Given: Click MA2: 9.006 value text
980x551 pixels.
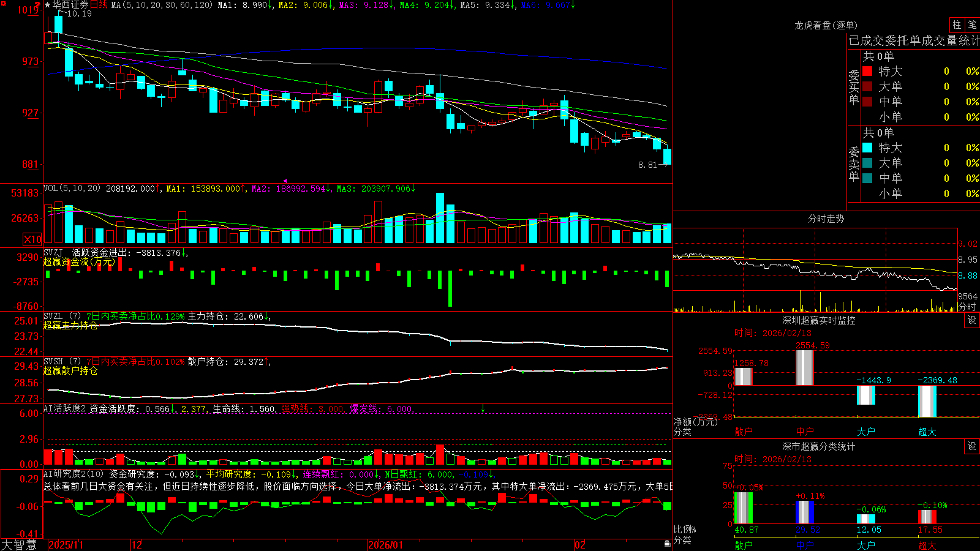Looking at the screenshot, I should (x=303, y=5).
